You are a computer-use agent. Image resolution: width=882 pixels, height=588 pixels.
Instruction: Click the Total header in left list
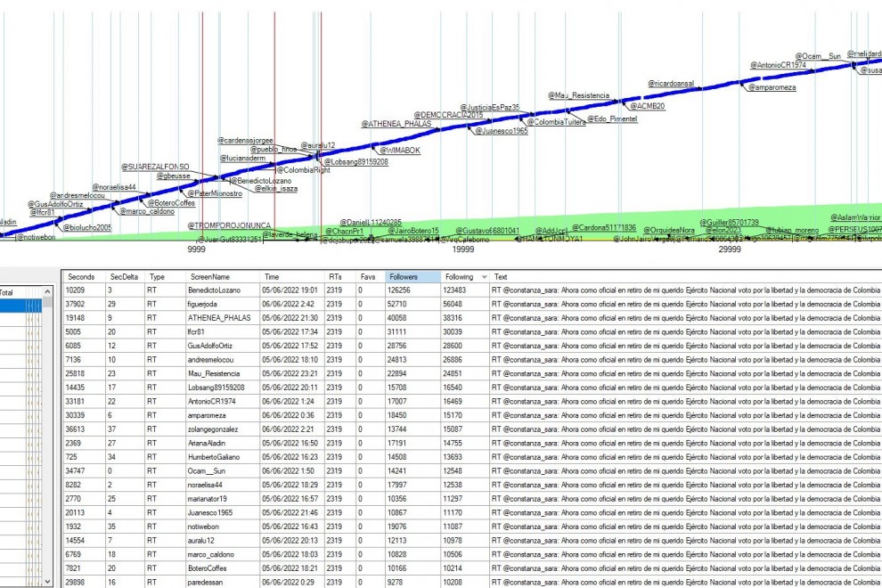click(7, 291)
